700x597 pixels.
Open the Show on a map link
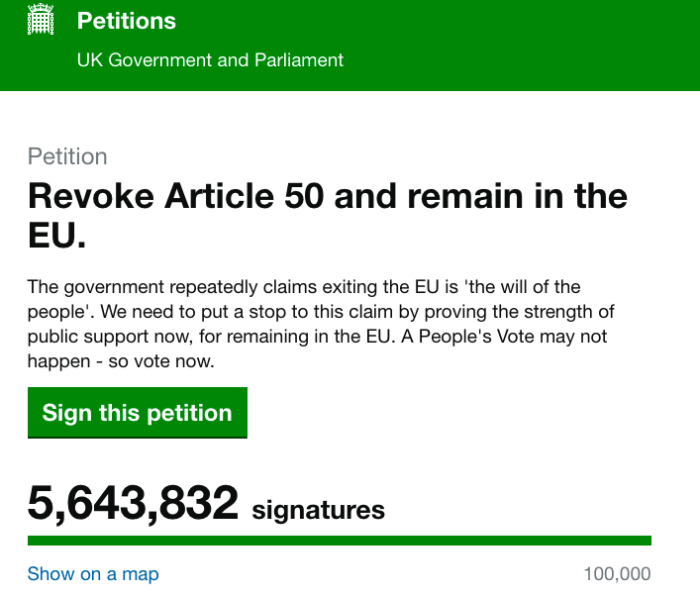tap(93, 574)
